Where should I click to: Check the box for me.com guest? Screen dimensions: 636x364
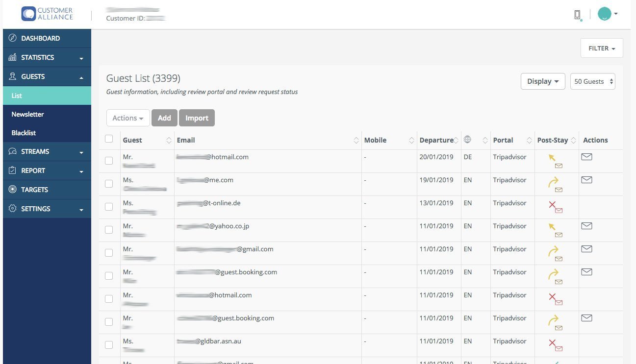tap(109, 184)
